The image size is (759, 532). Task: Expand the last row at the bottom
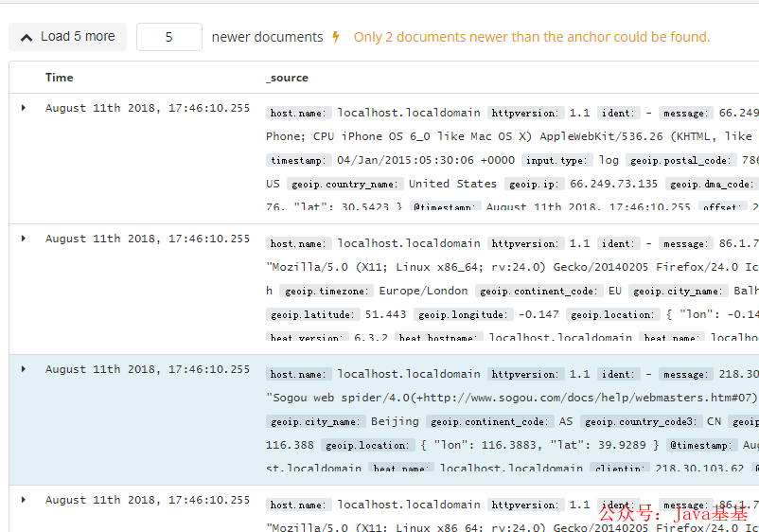click(x=24, y=500)
